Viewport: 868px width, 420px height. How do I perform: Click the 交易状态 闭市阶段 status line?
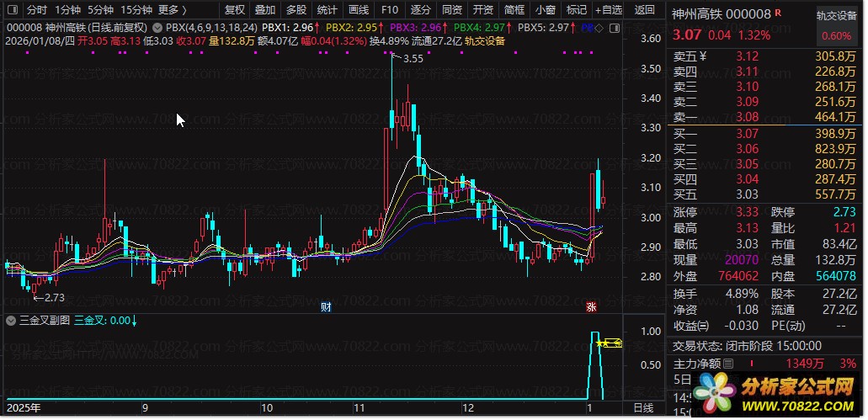[748, 347]
